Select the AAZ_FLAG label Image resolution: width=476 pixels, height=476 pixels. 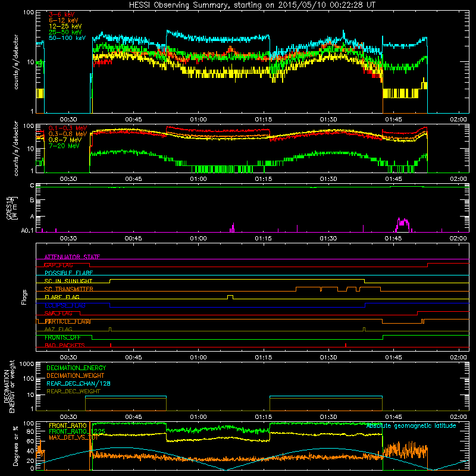pos(58,330)
